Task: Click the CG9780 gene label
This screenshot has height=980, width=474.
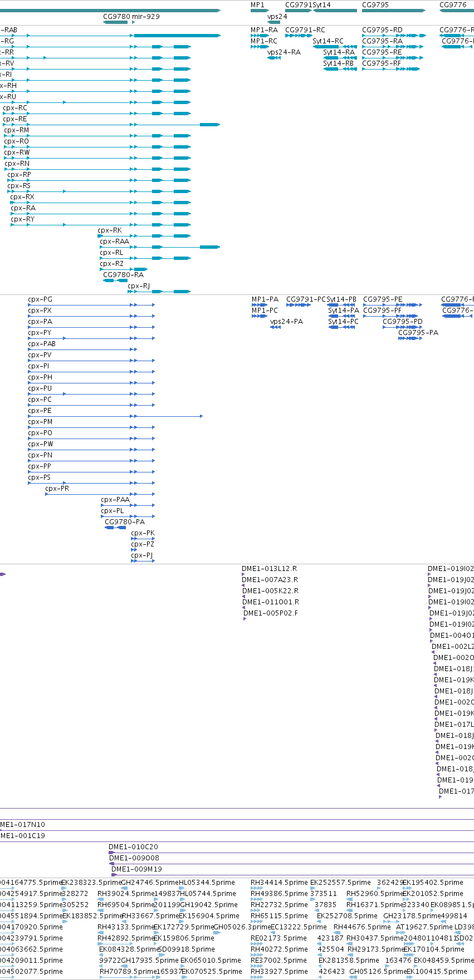Action: (116, 17)
